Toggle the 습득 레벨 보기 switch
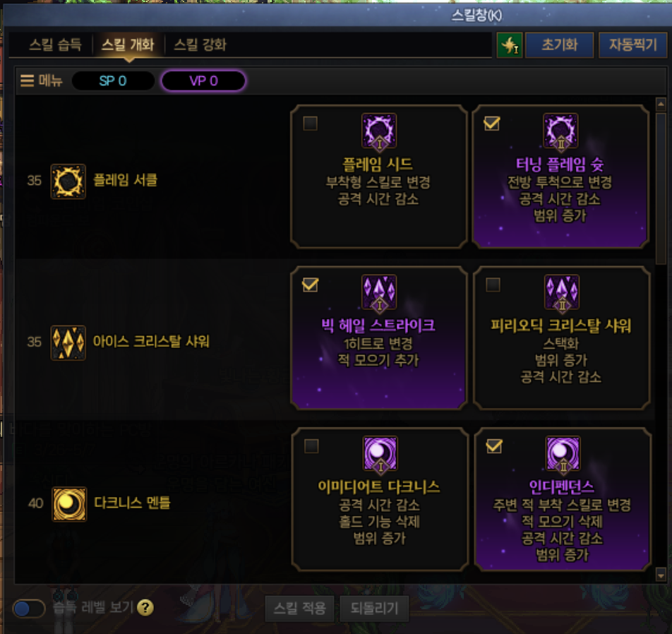The width and height of the screenshot is (672, 634). 29,609
